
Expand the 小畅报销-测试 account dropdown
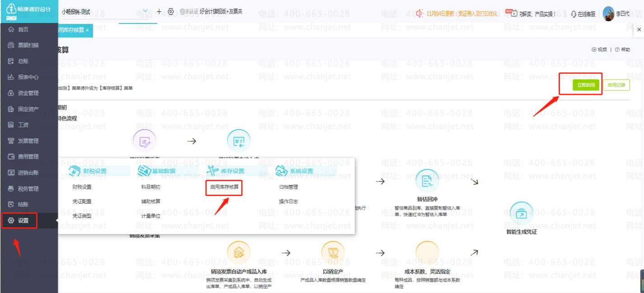point(145,11)
